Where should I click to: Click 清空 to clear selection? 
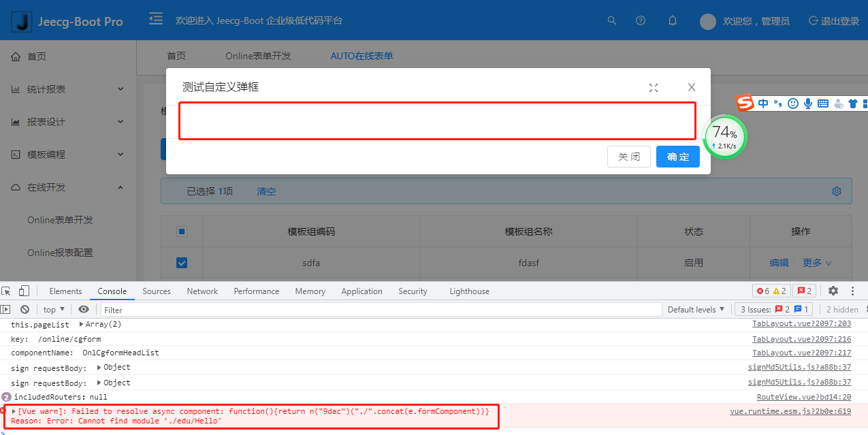266,191
